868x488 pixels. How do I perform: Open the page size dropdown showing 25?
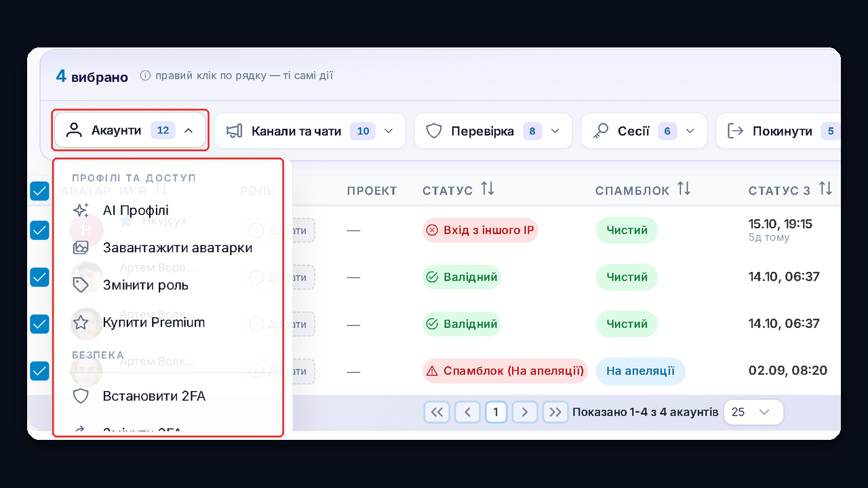coord(753,412)
